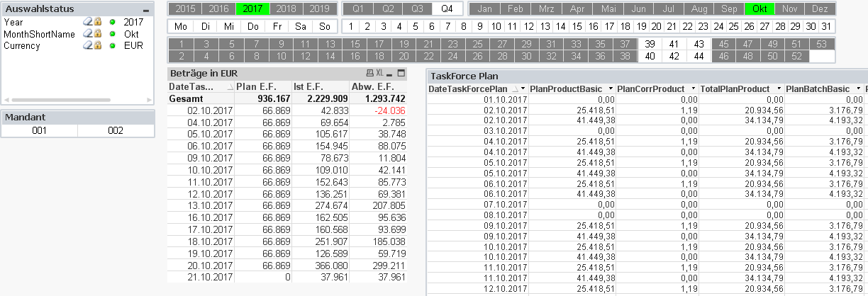Deselect the green Okt month
This screenshot has height=296, width=868.
(x=759, y=8)
